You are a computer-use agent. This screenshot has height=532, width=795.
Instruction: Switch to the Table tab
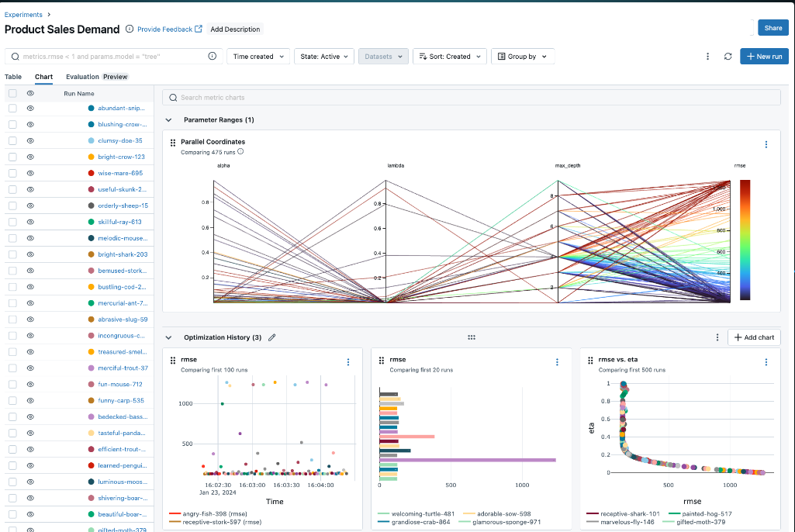13,77
